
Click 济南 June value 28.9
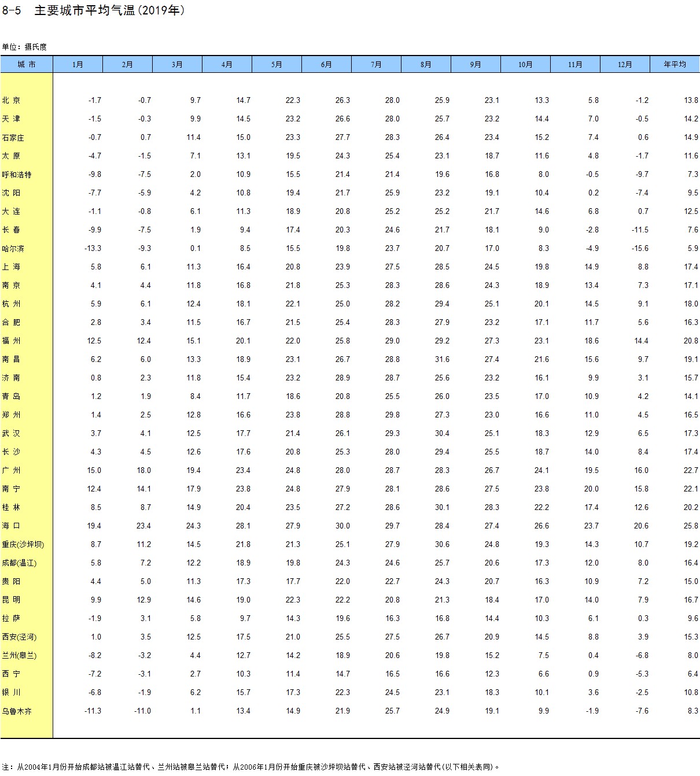(x=342, y=378)
